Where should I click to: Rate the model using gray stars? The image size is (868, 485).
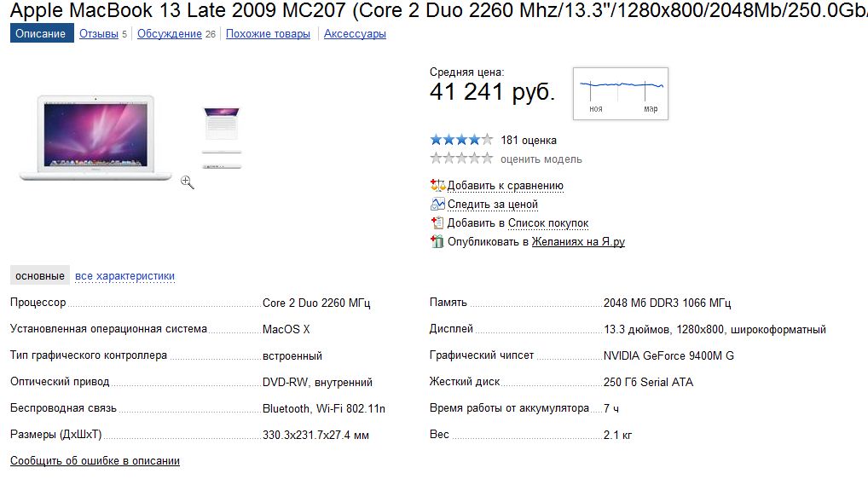(461, 159)
